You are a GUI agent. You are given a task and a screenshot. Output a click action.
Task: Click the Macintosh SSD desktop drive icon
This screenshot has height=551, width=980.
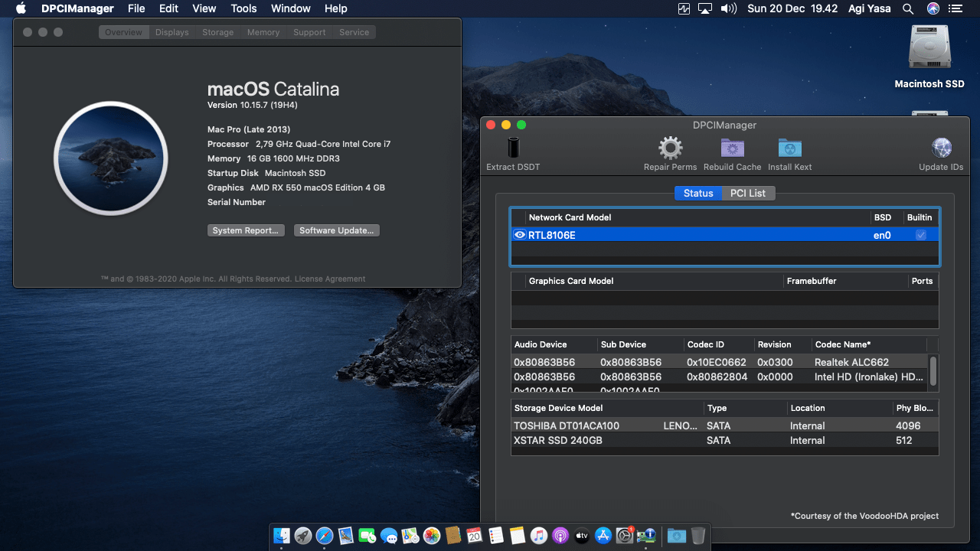click(929, 48)
